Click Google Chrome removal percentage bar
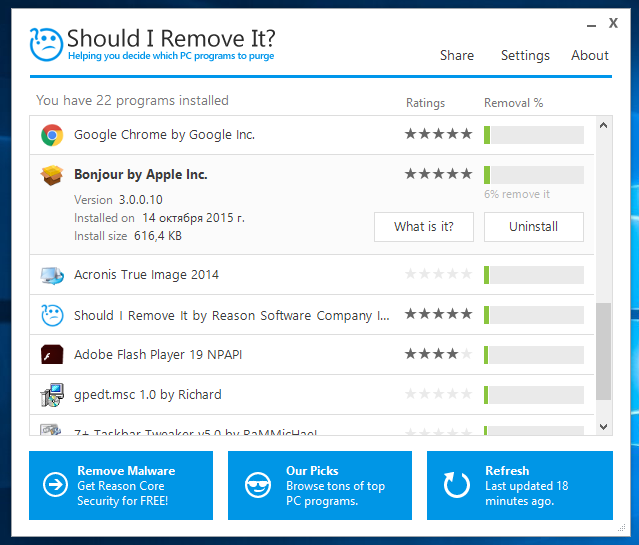Viewport: 639px width, 545px height. pyautogui.click(x=534, y=135)
